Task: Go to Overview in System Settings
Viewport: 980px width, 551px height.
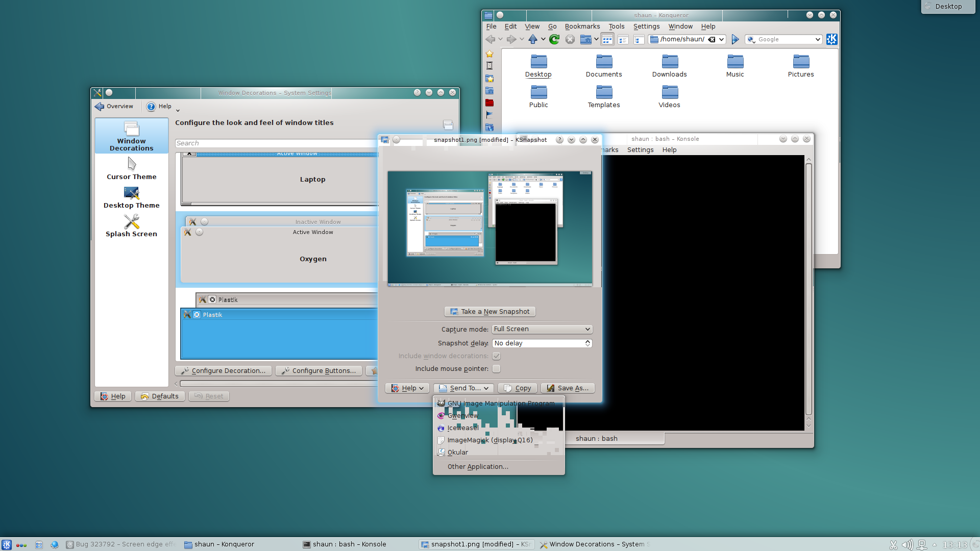Action: 114,107
